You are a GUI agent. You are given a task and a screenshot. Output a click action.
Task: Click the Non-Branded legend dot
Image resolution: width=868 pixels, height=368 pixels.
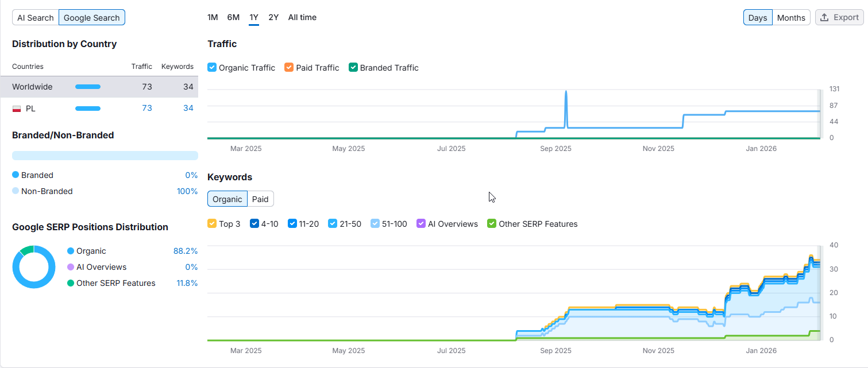point(16,191)
